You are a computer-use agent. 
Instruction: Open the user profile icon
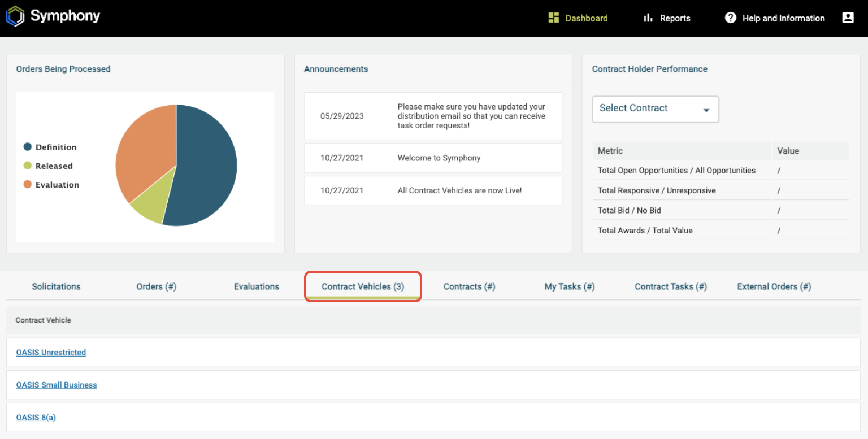point(848,18)
